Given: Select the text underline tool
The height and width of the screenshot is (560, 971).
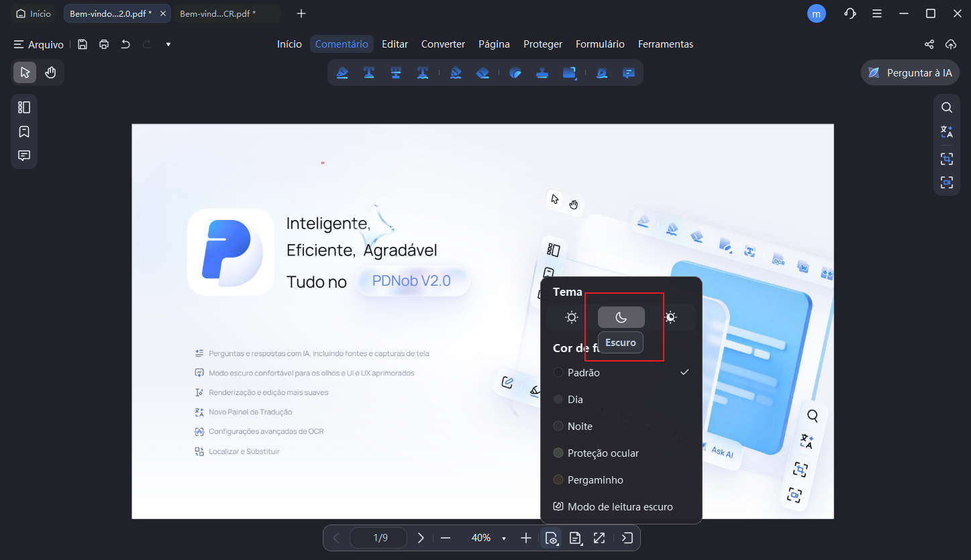Looking at the screenshot, I should (x=369, y=72).
